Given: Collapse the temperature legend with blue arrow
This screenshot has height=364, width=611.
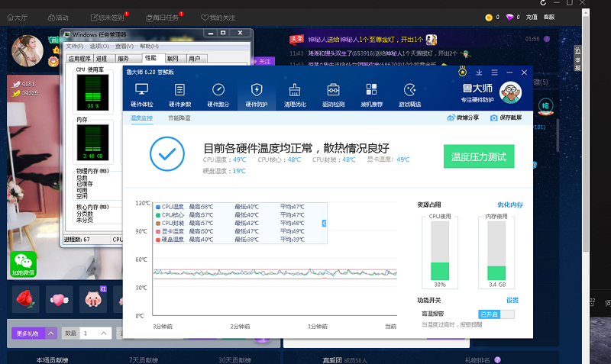Looking at the screenshot, I should coord(324,223).
